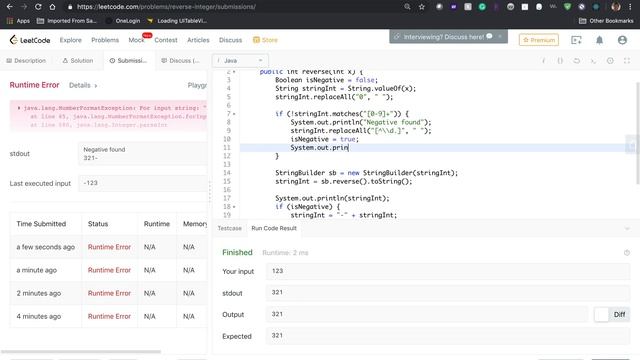Select the Run Code Result tab
Screen dimensions: 640x360
274,228
